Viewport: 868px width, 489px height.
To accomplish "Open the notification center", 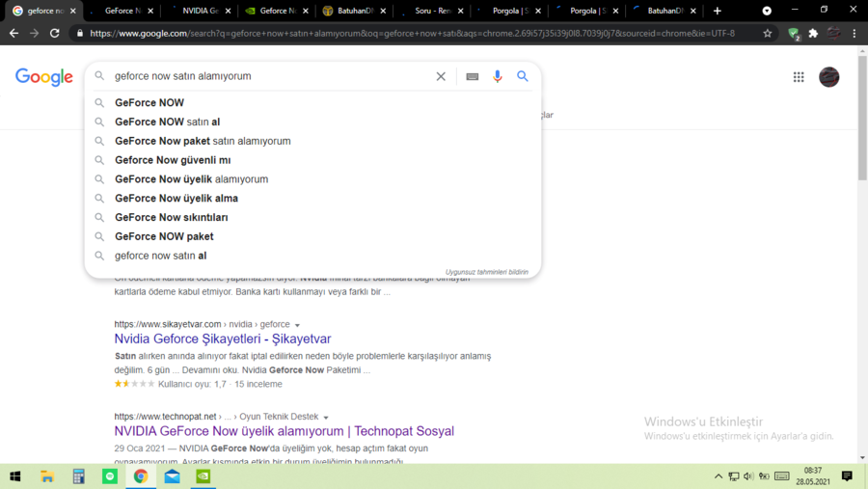I will point(847,476).
